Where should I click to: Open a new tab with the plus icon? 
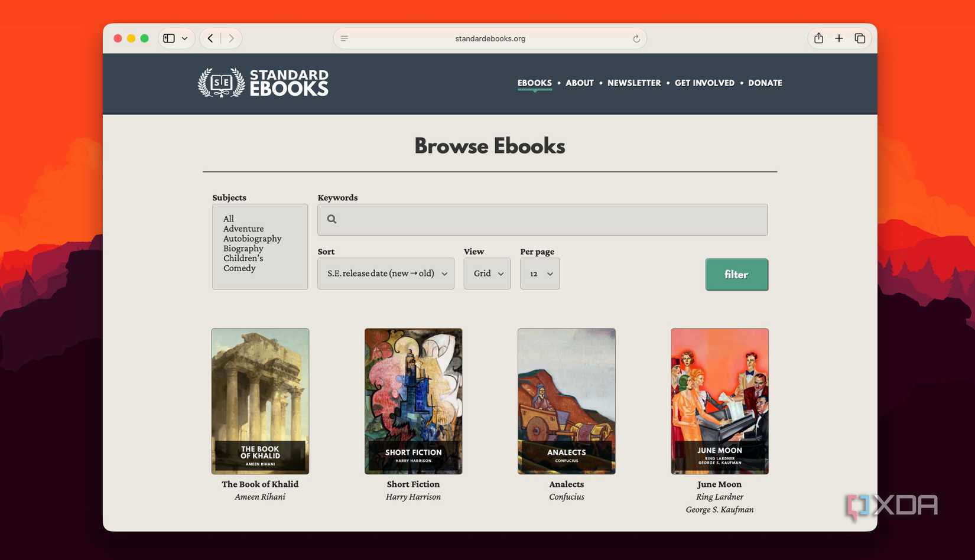839,38
